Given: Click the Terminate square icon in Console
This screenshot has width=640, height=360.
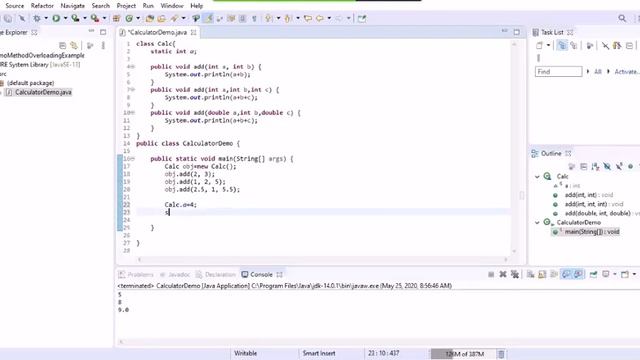Looking at the screenshot, I should tap(491, 274).
